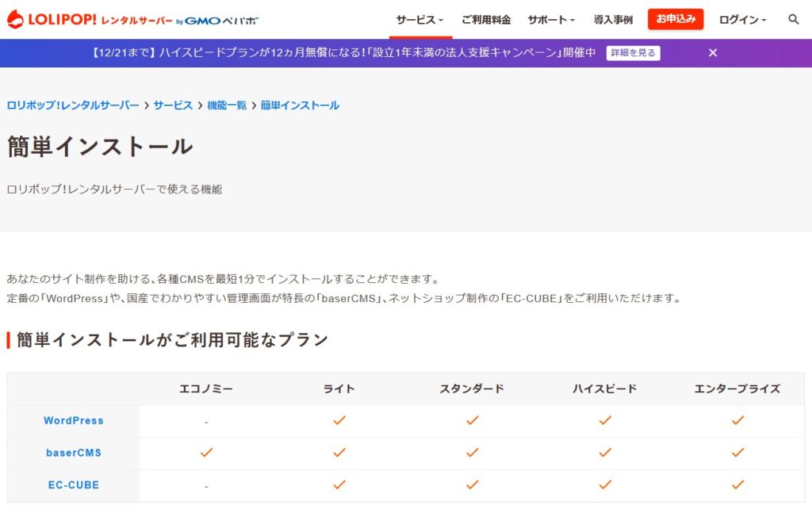Dismiss the campaign banner with X icon

[712, 53]
